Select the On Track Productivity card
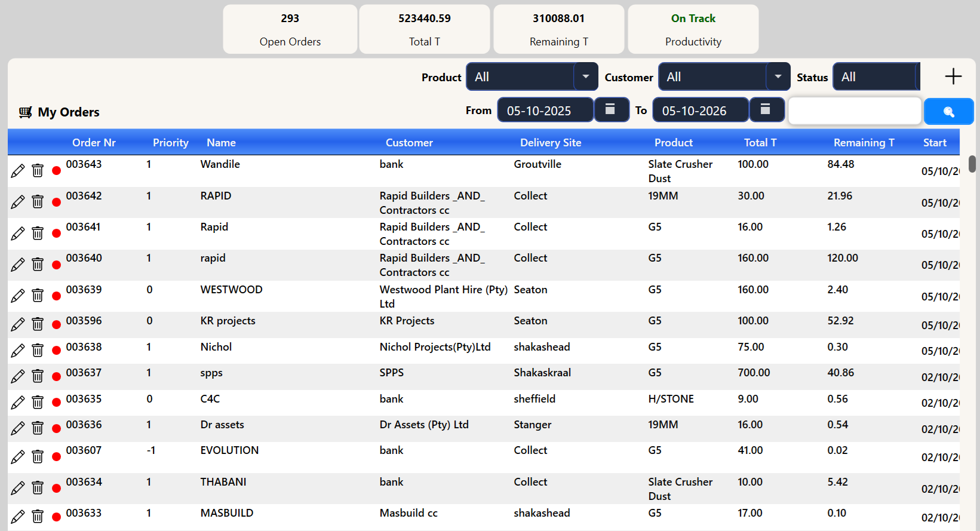The width and height of the screenshot is (980, 531). pos(693,29)
